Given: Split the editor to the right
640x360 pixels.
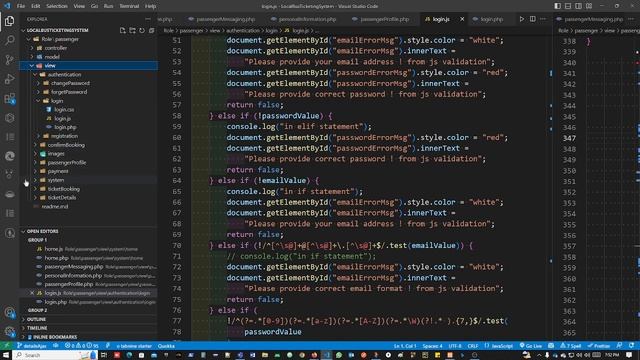Looking at the screenshot, I should click(x=533, y=19).
